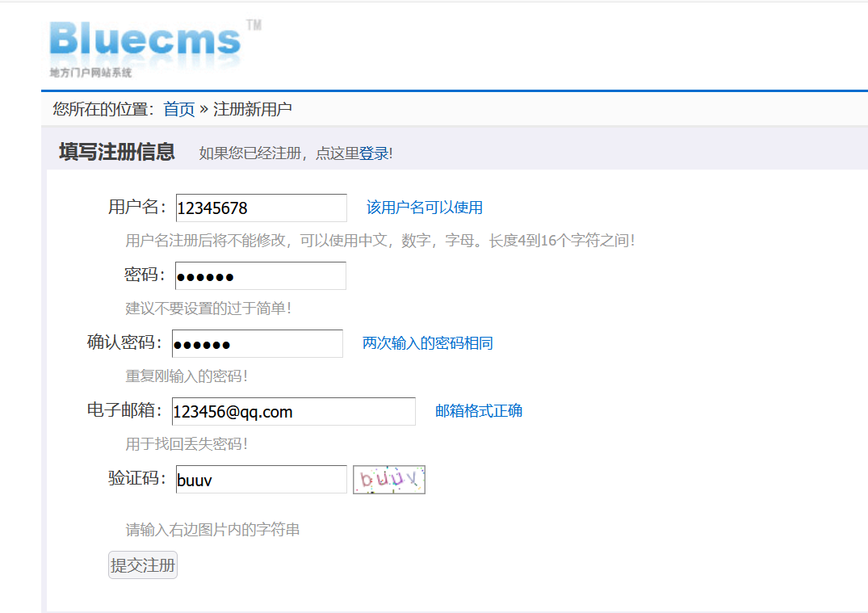The height and width of the screenshot is (613, 868).
Task: Select the 确认密码 confirm password field
Action: coord(257,343)
